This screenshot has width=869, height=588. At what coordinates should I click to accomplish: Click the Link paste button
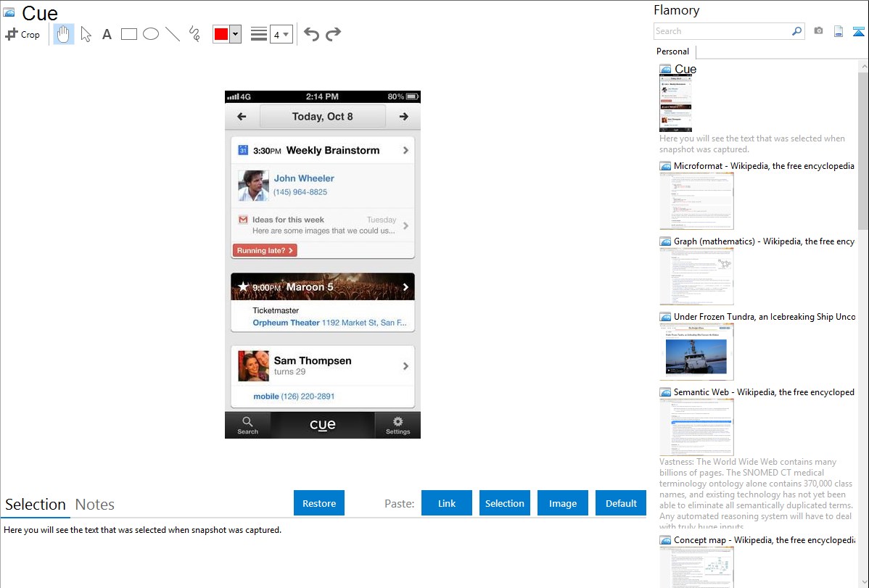click(x=447, y=503)
